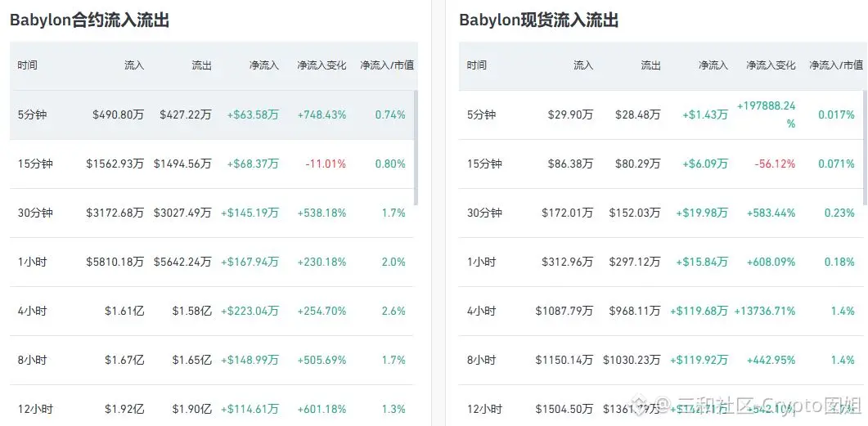Click the 净流入 header in the 合约 table
The width and height of the screenshot is (868, 426).
[264, 65]
